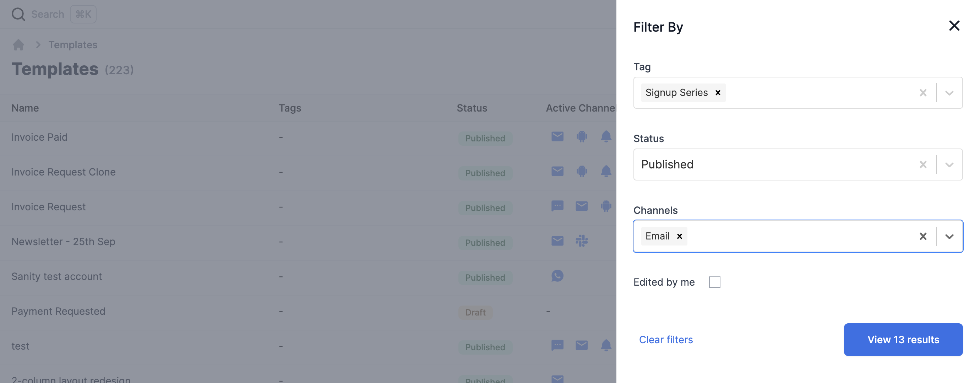Click in the Channels input field

(799, 236)
